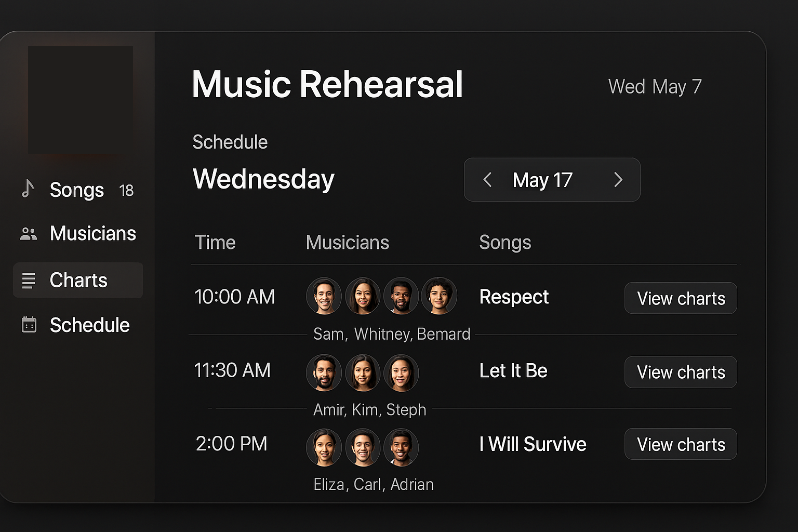Select the Songs count badge showing 18
This screenshot has height=532, width=798.
coord(126,190)
